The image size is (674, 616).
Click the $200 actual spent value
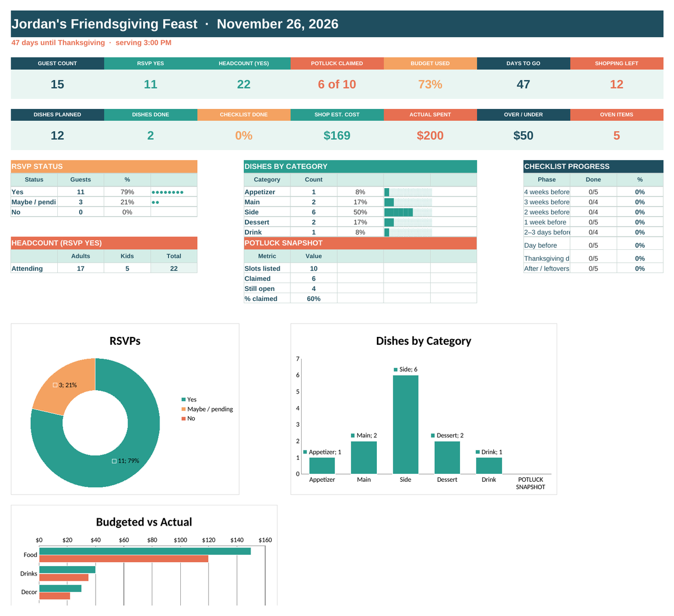tap(430, 135)
